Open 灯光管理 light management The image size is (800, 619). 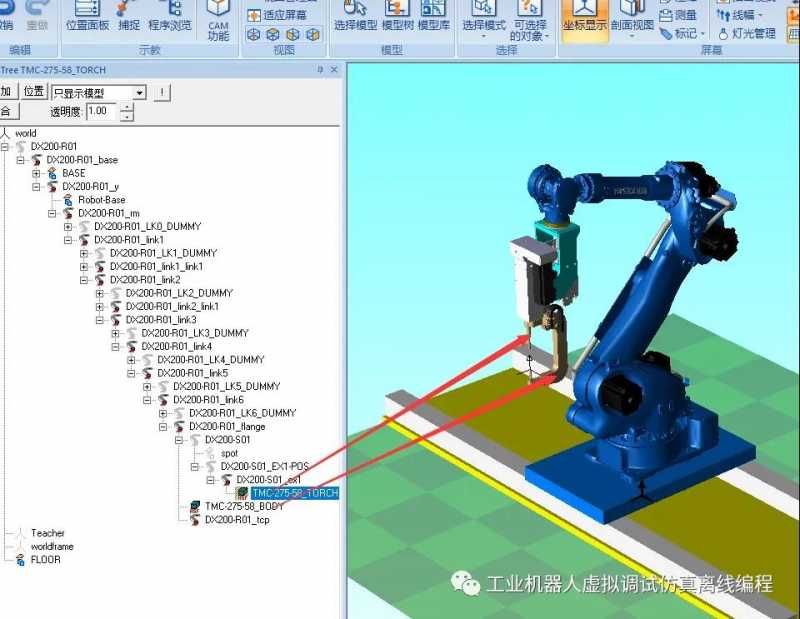(x=746, y=34)
